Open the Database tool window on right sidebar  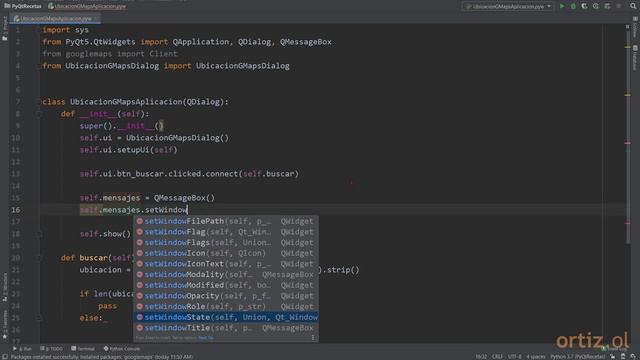pos(635,57)
